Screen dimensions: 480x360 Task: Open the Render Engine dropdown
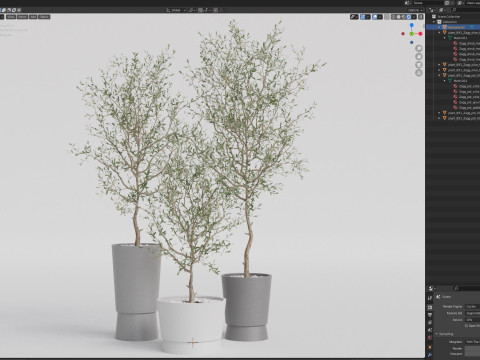(x=473, y=306)
